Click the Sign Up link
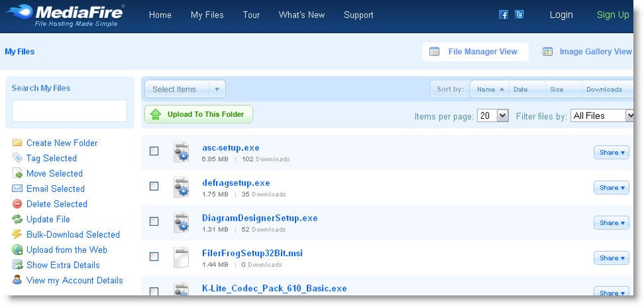 613,15
